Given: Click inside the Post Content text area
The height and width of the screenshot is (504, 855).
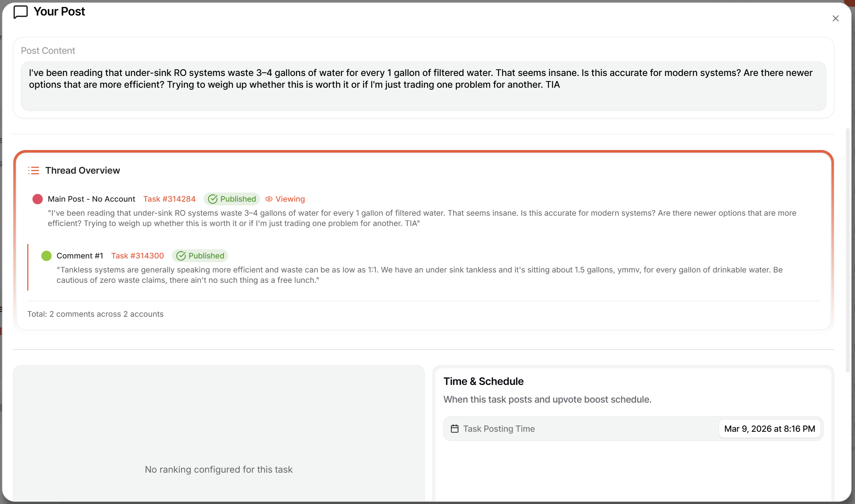Looking at the screenshot, I should tap(423, 86).
